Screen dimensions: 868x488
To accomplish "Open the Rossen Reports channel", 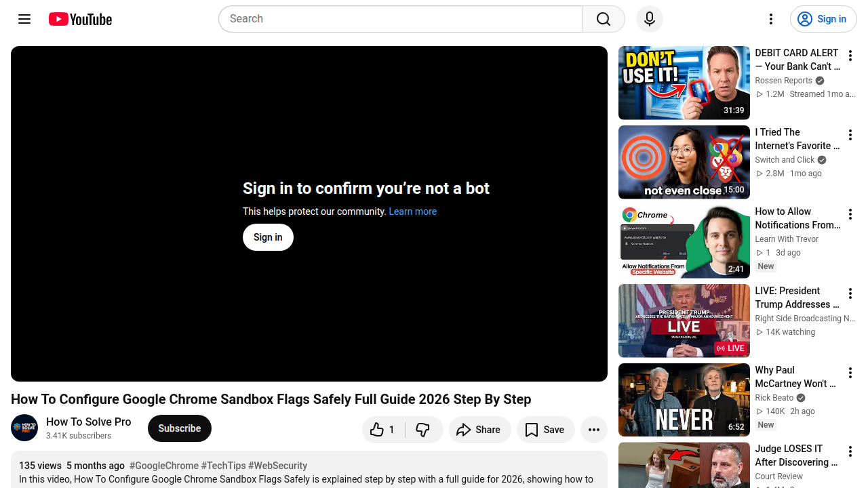I will [783, 81].
